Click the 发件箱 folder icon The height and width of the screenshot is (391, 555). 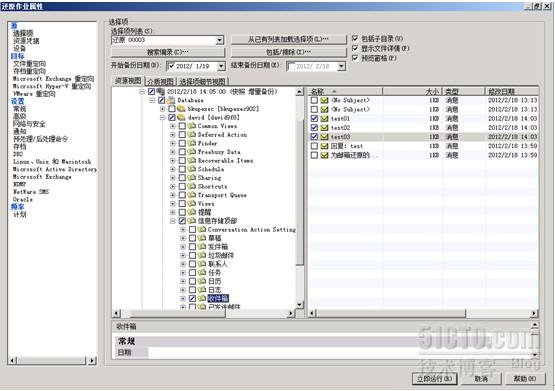[x=202, y=247]
